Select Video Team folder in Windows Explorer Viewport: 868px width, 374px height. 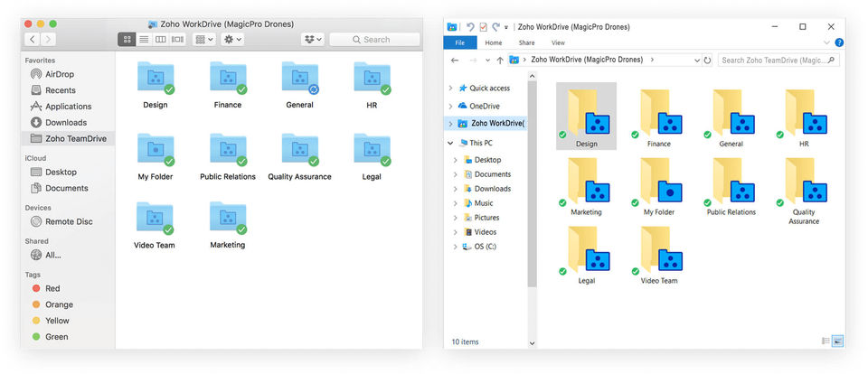[659, 253]
